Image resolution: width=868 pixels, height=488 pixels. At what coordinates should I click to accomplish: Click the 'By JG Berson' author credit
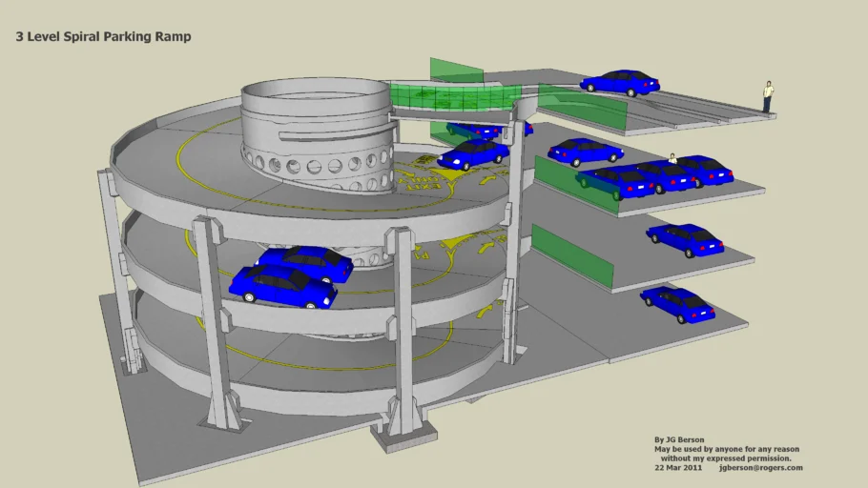pos(679,440)
